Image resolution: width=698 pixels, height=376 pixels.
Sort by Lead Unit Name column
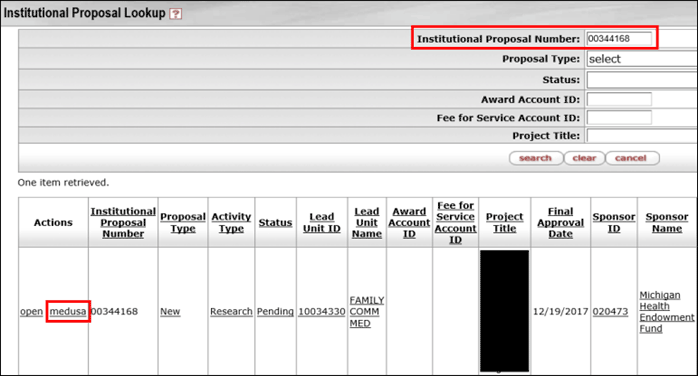click(x=367, y=222)
